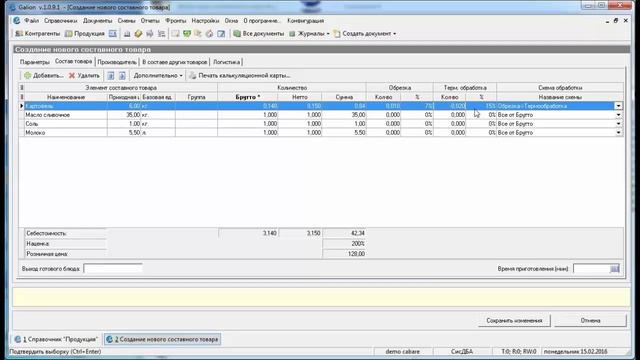Click calculator icon beside Время приготовления
Screen dimensions: 640x360
pyautogui.click(x=615, y=269)
